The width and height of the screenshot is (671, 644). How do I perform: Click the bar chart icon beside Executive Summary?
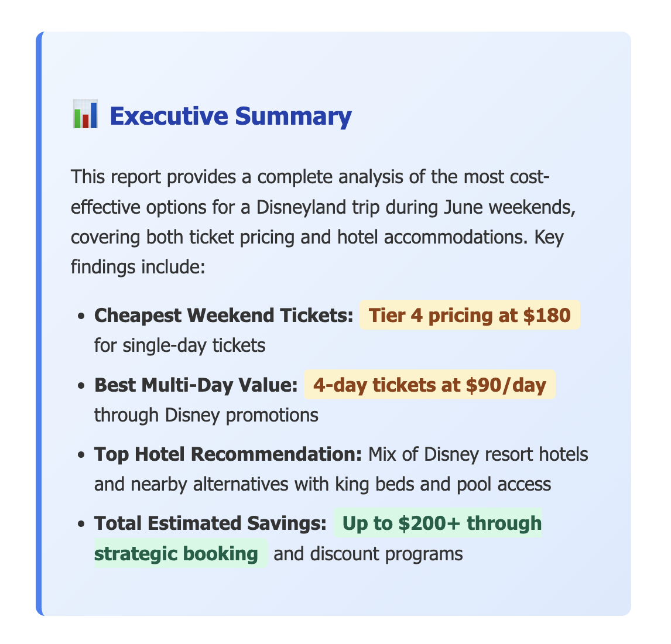tap(84, 115)
